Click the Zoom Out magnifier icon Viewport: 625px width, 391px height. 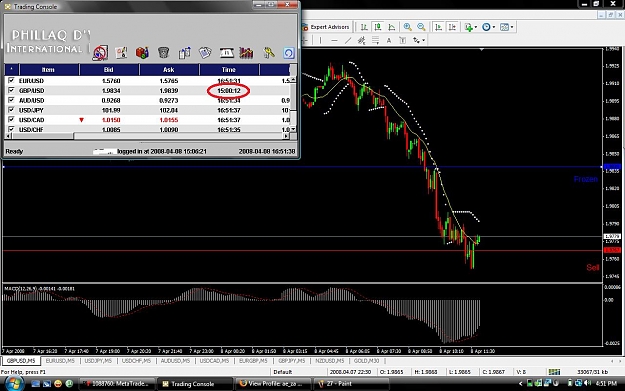coord(421,27)
